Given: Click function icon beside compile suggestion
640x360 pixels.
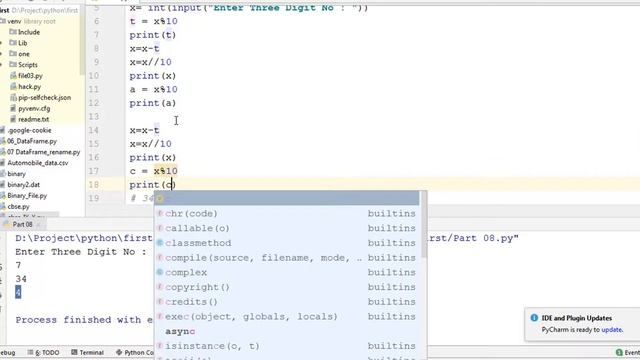Looking at the screenshot, I should click(x=160, y=258).
